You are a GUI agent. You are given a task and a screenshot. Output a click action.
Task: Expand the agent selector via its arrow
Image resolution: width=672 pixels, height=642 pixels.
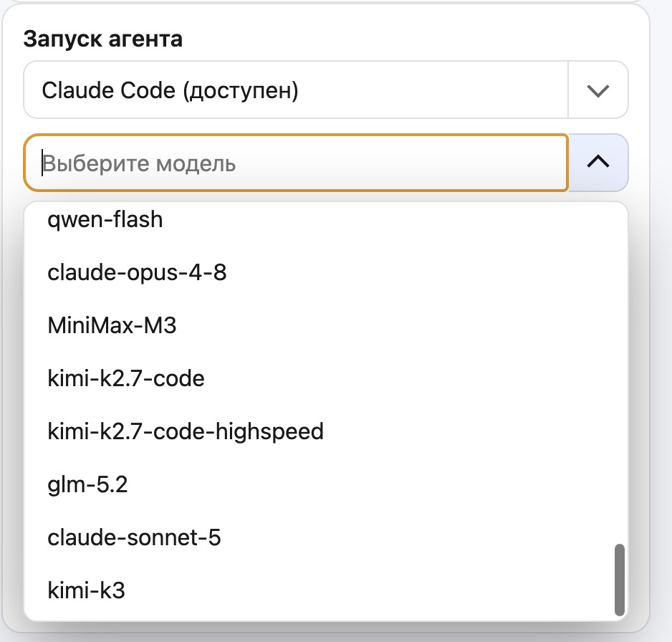click(598, 90)
